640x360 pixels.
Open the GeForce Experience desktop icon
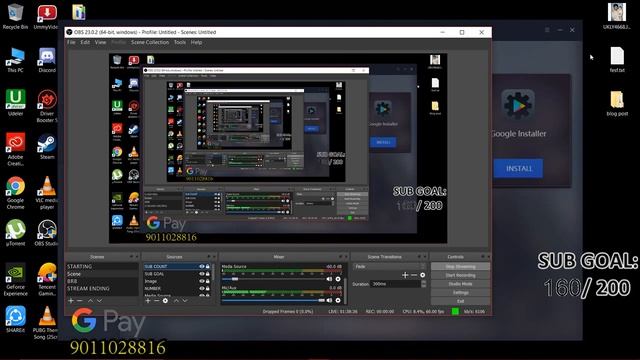(15, 279)
